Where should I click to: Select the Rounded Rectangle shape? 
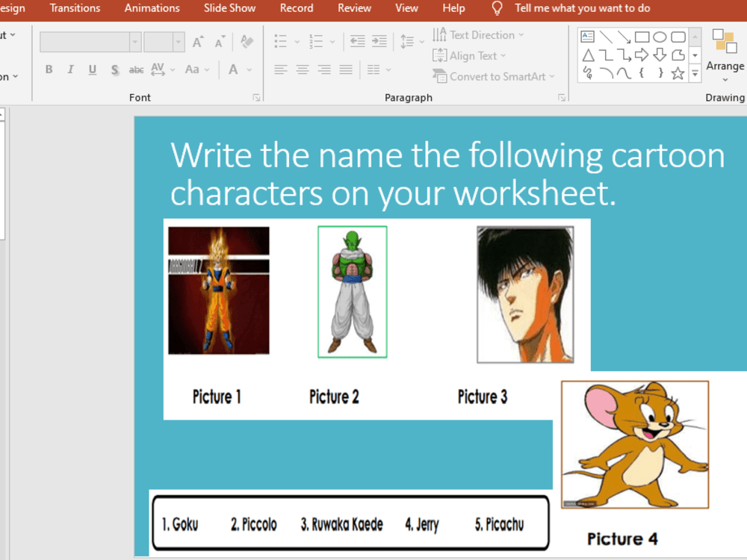pyautogui.click(x=678, y=37)
